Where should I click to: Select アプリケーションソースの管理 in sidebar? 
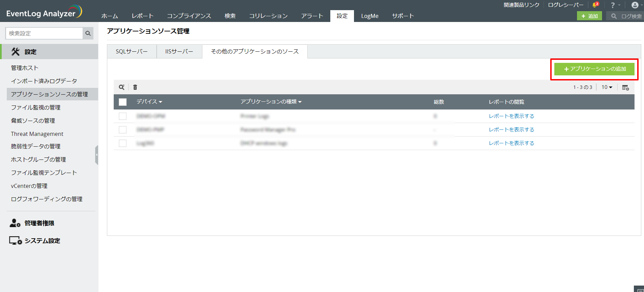tap(52, 94)
